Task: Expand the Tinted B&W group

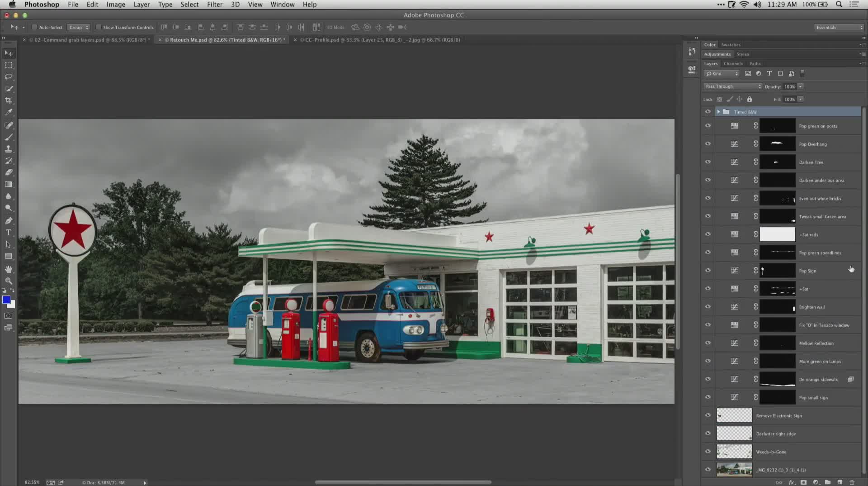Action: (x=718, y=112)
